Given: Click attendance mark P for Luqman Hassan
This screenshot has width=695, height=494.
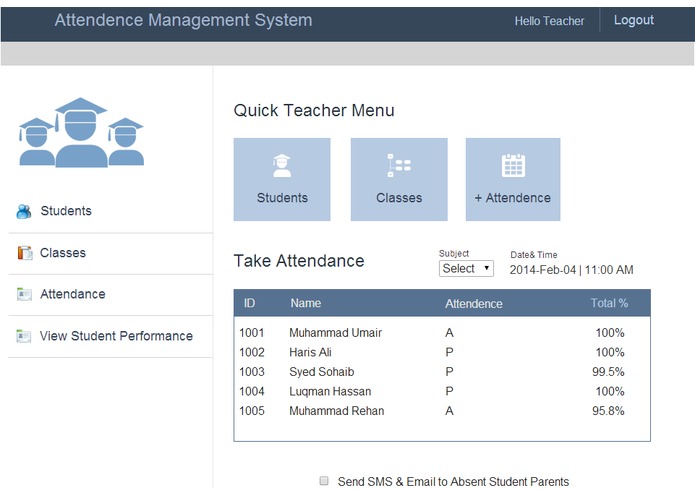Looking at the screenshot, I should (x=449, y=391).
